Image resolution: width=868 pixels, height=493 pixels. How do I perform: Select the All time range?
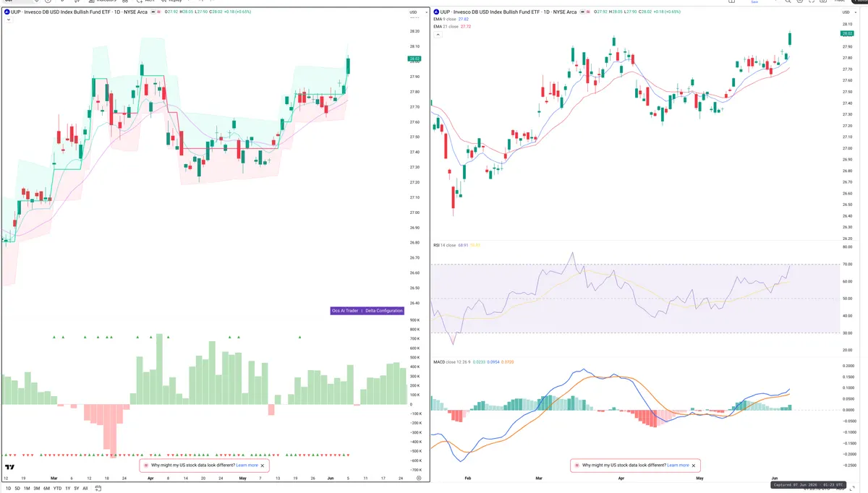85,489
